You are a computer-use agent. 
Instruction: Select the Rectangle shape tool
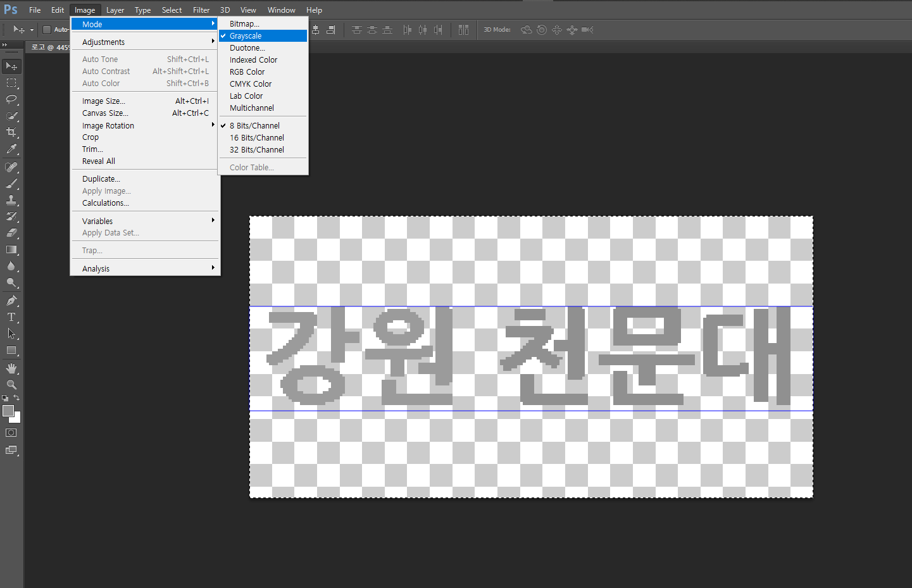coord(11,350)
